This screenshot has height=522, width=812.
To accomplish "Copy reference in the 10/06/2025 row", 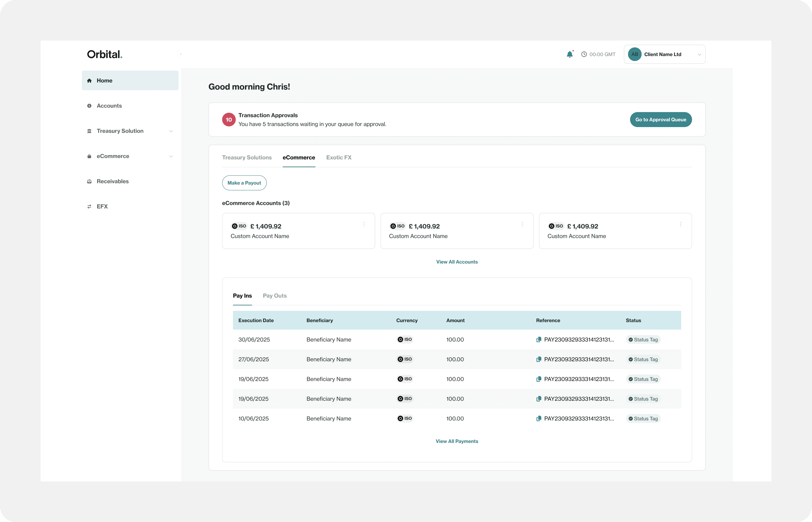I will (538, 418).
